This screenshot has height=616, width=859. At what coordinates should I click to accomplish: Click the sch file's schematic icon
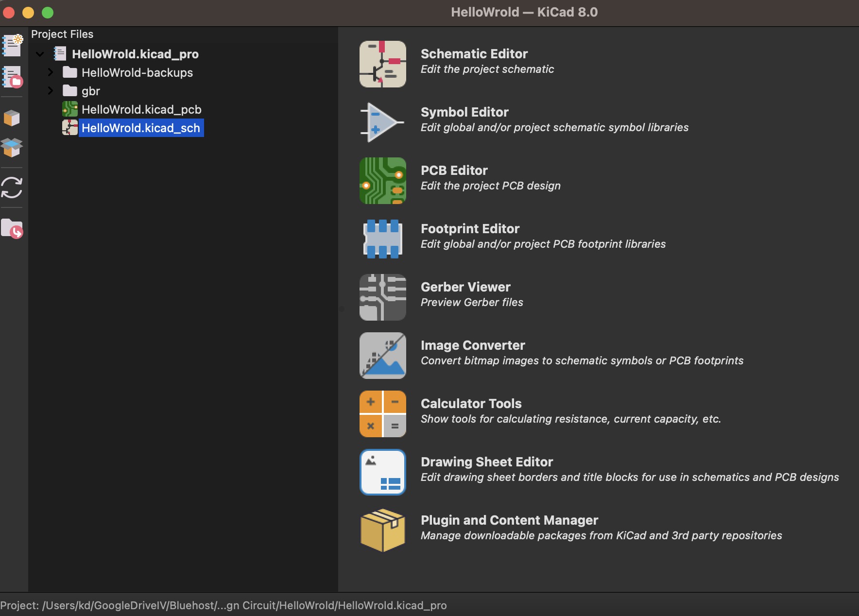point(70,127)
